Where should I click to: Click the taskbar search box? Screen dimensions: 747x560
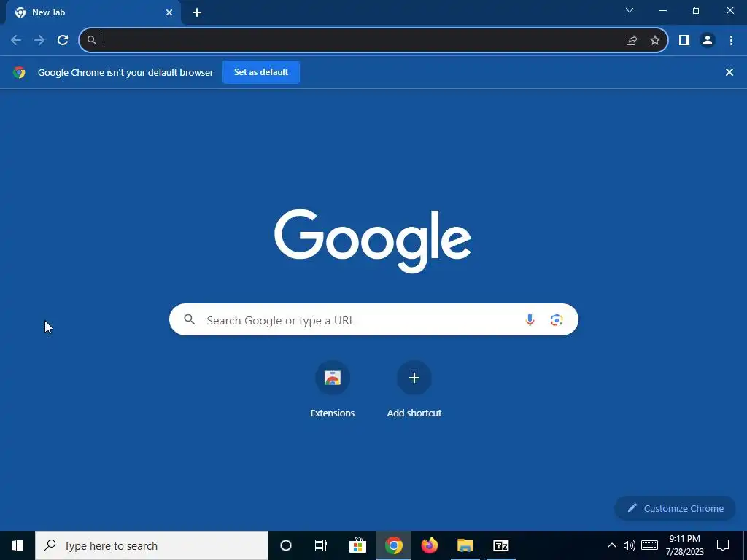point(152,545)
